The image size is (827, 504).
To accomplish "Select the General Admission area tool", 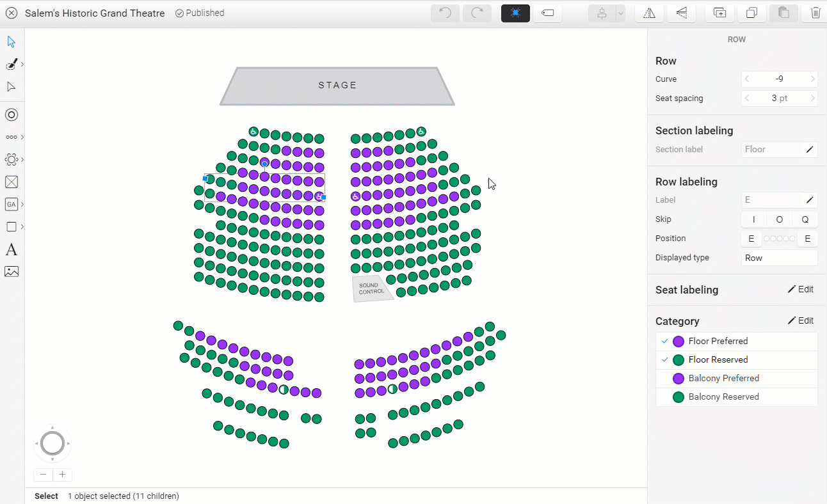I will pos(11,204).
